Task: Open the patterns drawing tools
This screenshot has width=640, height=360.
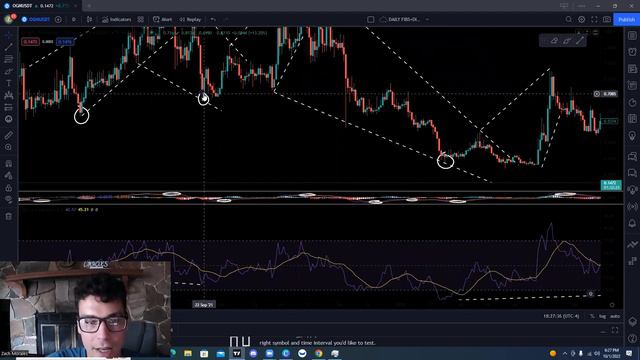Action: tap(9, 95)
